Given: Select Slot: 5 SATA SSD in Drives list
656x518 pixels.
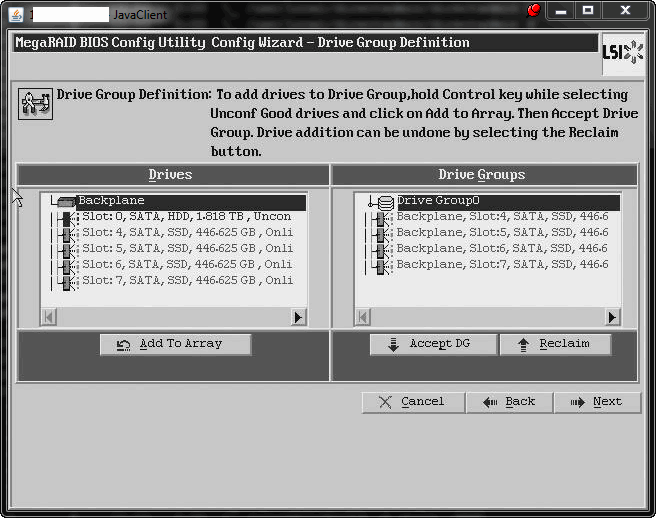Looking at the screenshot, I should pos(187,248).
